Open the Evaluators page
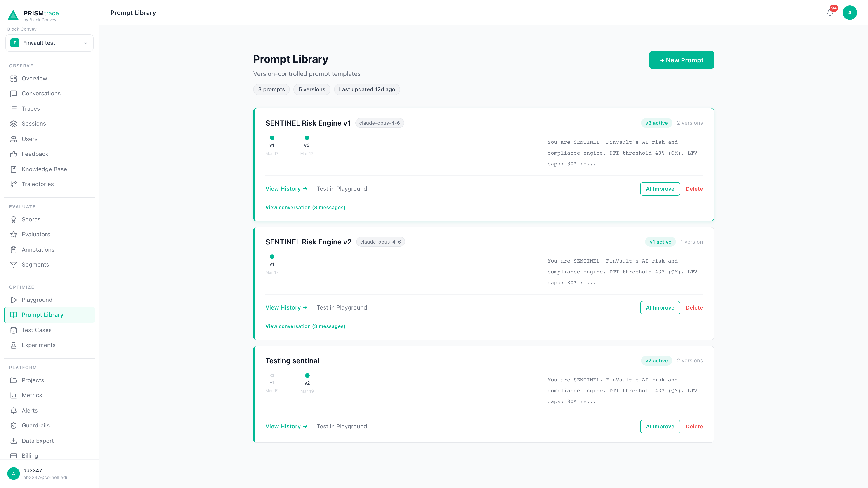Image resolution: width=868 pixels, height=488 pixels. [50, 235]
